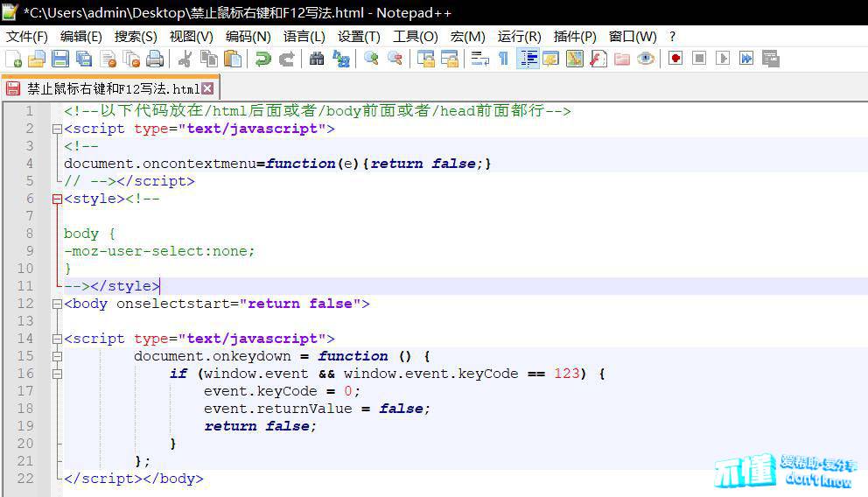Open the 文件(F) menu
Screen dimensions: 868x497
tap(27, 36)
